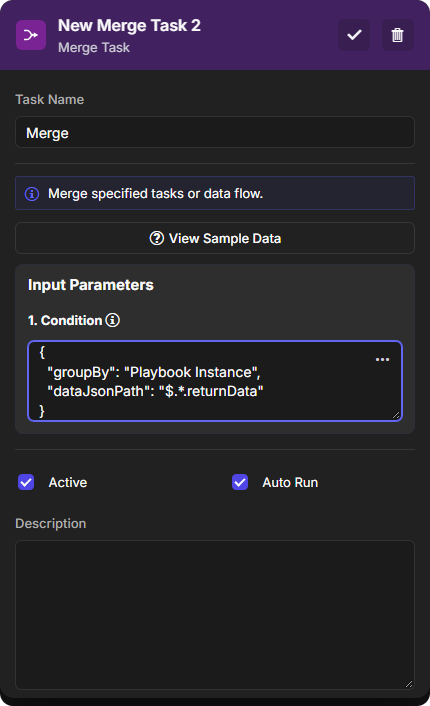430x706 pixels.
Task: Click the groupBy "Playbook Instance" line
Action: (x=154, y=372)
